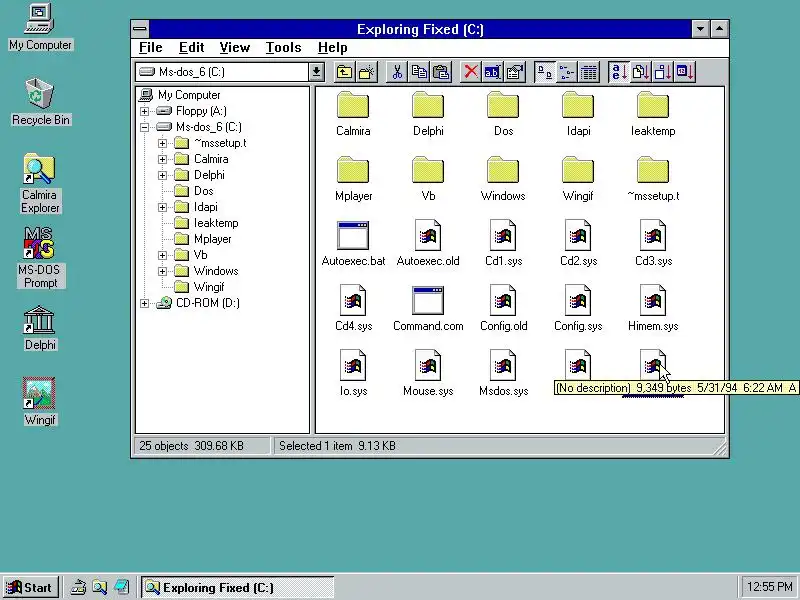Image resolution: width=800 pixels, height=600 pixels.
Task: Click the Cut scissors toolbar icon
Action: [x=397, y=72]
